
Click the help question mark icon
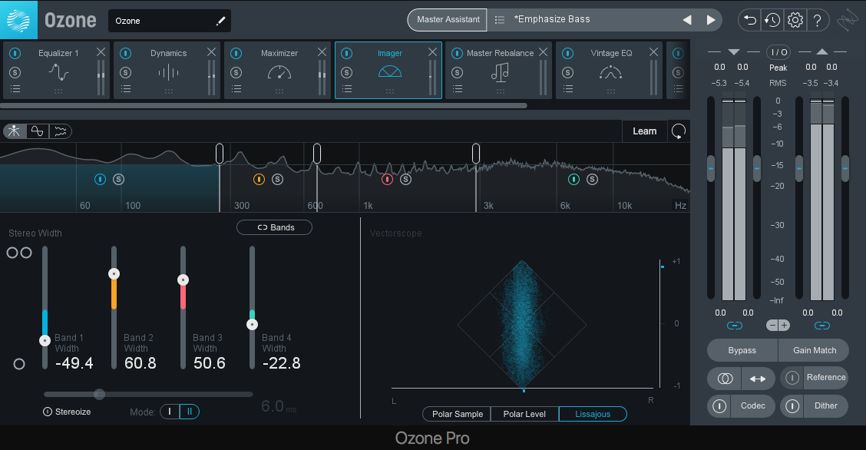[x=818, y=20]
